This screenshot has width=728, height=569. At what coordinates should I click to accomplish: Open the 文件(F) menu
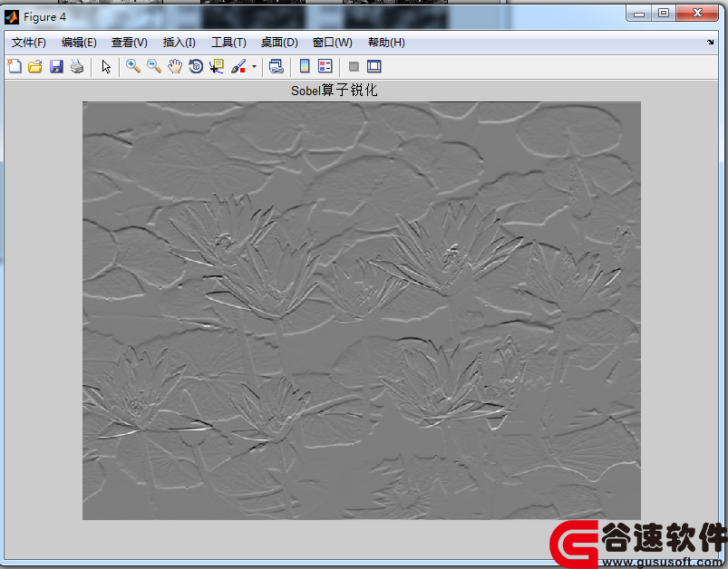click(29, 43)
